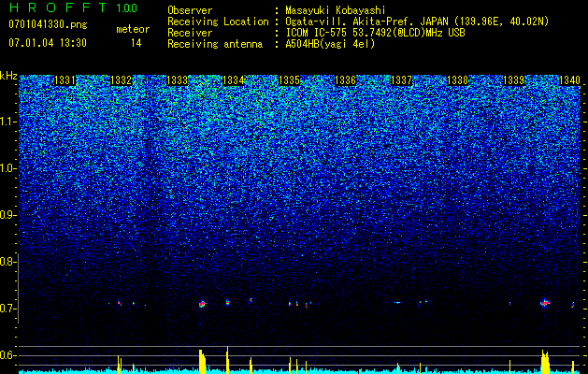The height and width of the screenshot is (374, 588).
Task: Click the 1339 time marker
Action: click(x=514, y=80)
